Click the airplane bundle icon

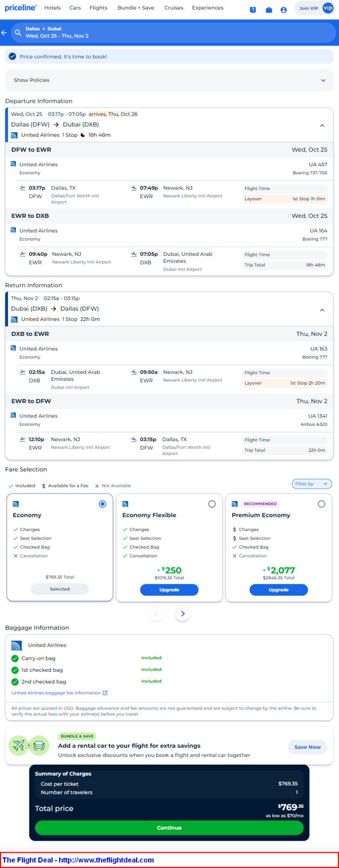pyautogui.click(x=19, y=745)
